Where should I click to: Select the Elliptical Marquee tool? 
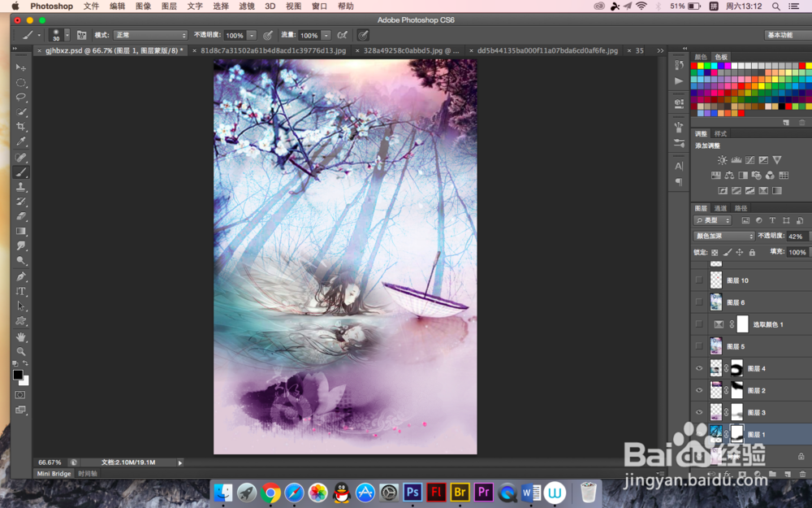pyautogui.click(x=21, y=82)
